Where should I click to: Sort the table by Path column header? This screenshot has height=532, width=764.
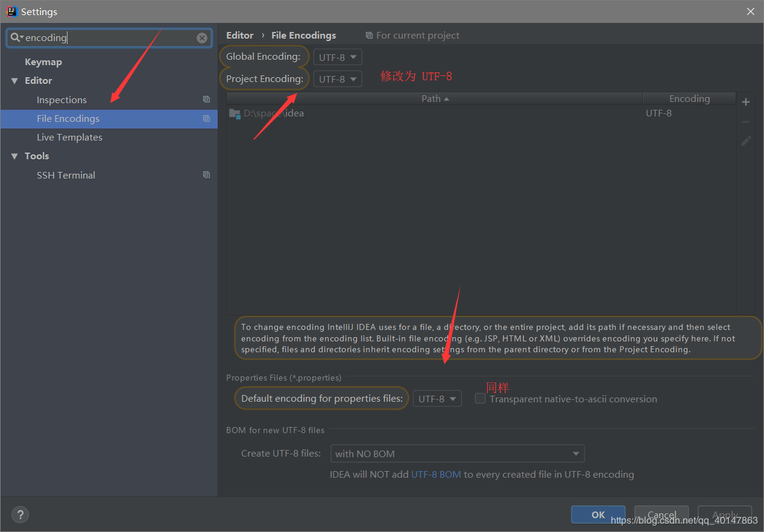(x=434, y=98)
